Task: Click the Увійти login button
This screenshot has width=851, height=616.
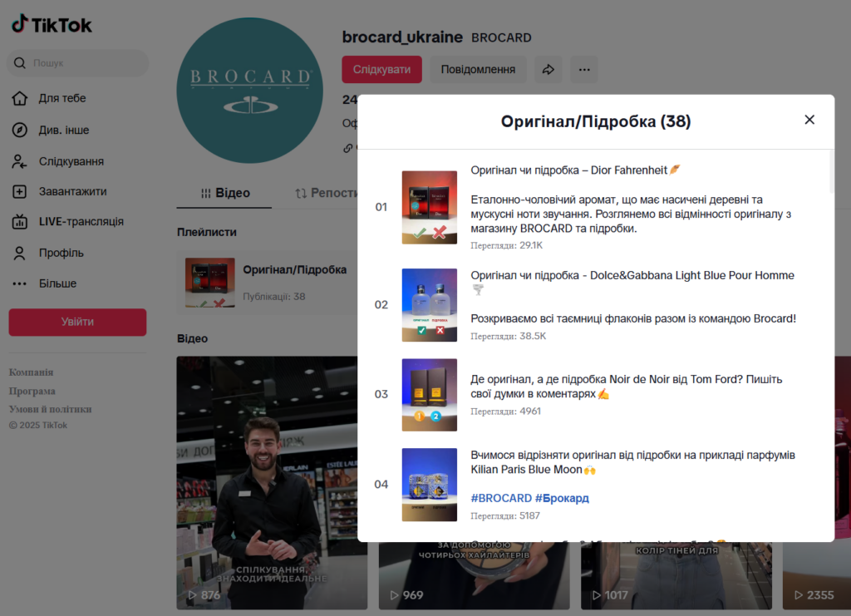Action: [77, 322]
